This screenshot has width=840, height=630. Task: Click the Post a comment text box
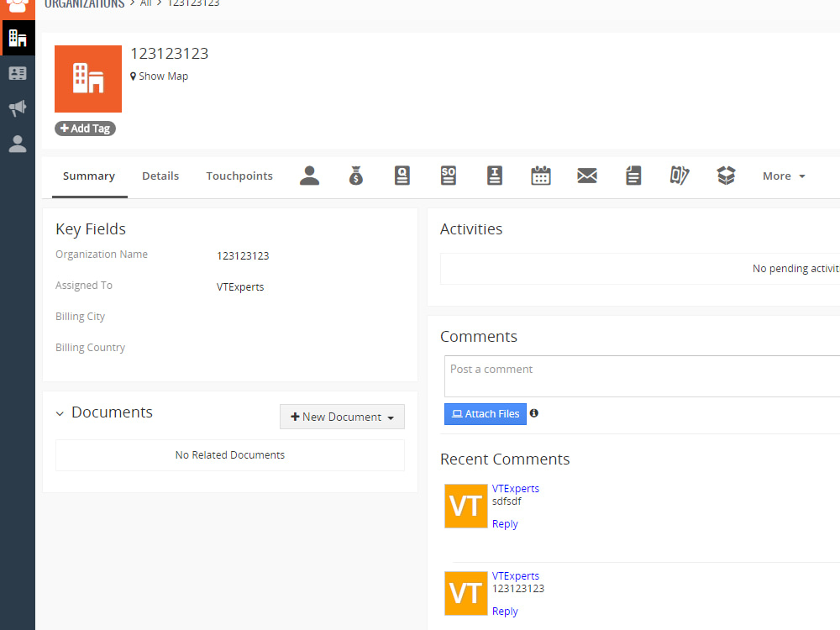tap(642, 376)
